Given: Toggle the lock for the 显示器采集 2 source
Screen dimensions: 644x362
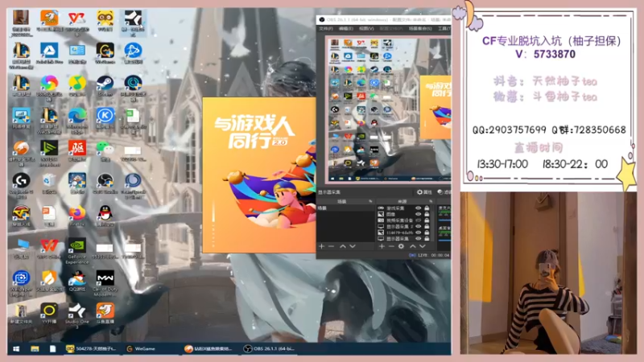Looking at the screenshot, I should [427, 227].
